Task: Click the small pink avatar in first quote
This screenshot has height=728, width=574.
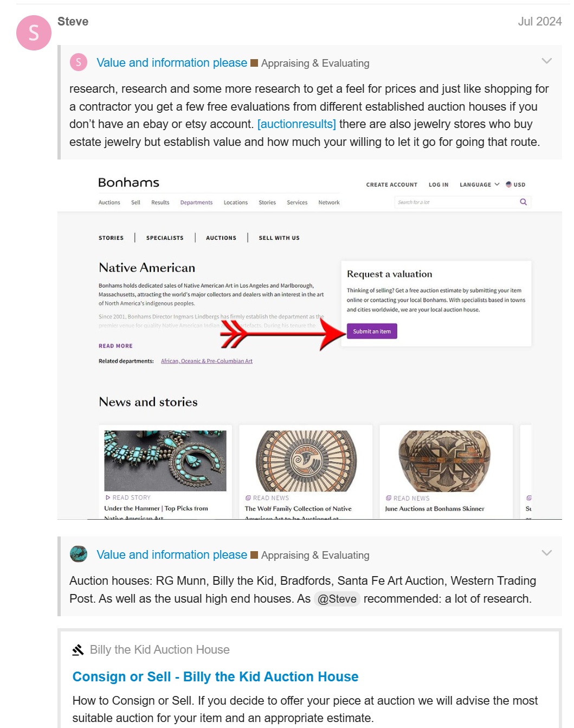Action: pyautogui.click(x=79, y=62)
